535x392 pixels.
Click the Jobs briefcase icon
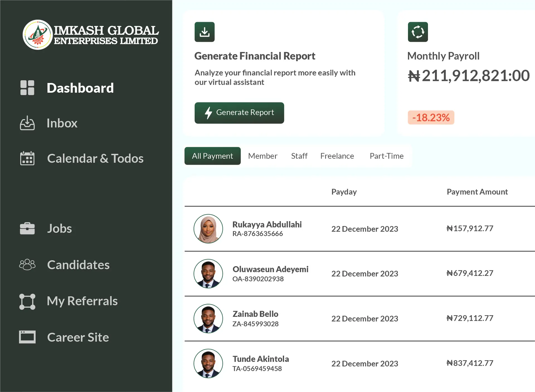[x=27, y=228]
